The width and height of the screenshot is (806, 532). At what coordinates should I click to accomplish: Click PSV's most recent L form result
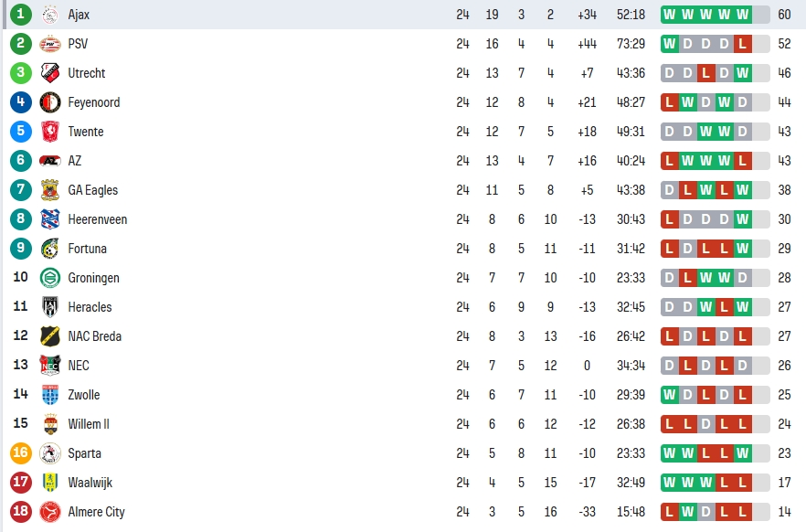point(742,44)
